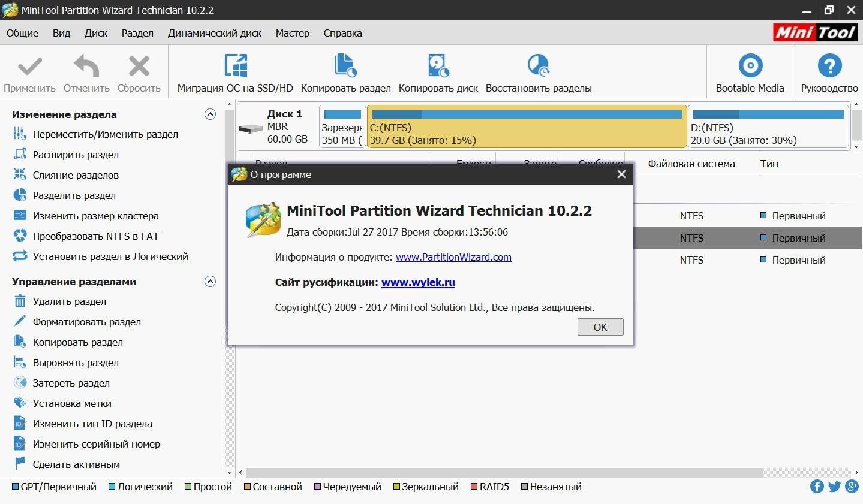Click the Логический legend swatch

tap(112, 487)
